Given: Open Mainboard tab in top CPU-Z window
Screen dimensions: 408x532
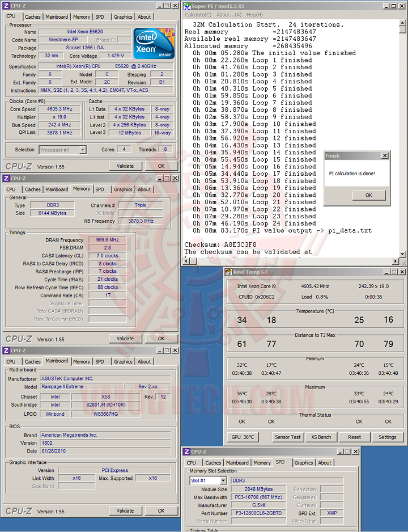Looking at the screenshot, I should (57, 16).
